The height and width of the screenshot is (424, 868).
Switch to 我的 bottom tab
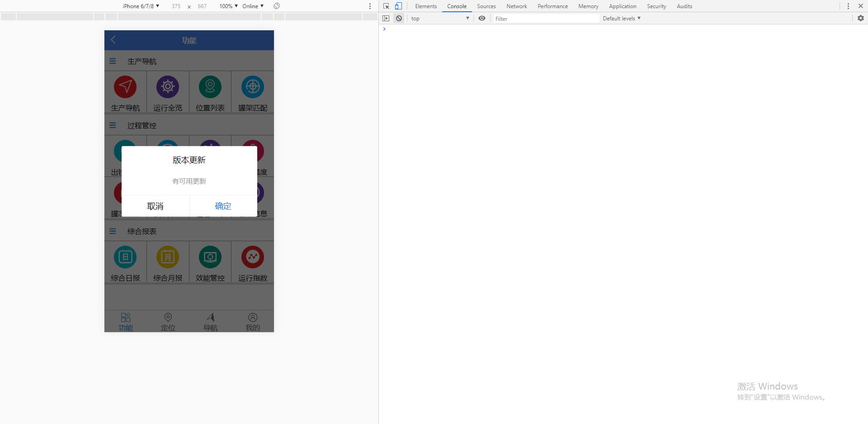point(253,322)
